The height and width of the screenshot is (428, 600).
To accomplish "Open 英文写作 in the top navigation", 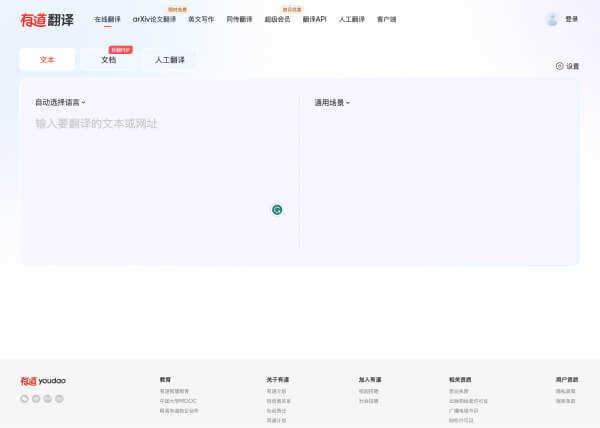I will point(201,20).
